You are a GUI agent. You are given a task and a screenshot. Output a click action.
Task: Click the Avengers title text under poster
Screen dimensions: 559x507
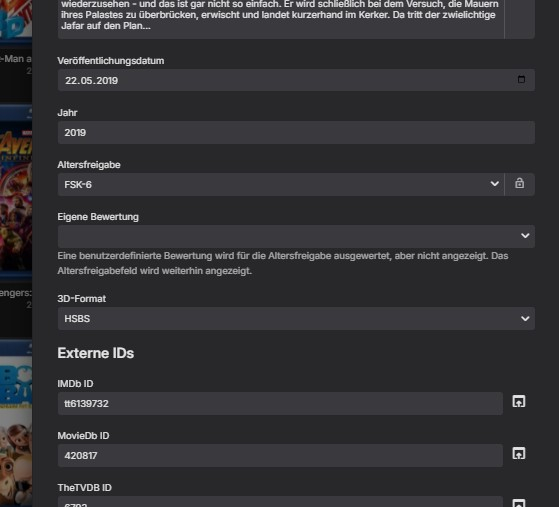tap(16, 293)
